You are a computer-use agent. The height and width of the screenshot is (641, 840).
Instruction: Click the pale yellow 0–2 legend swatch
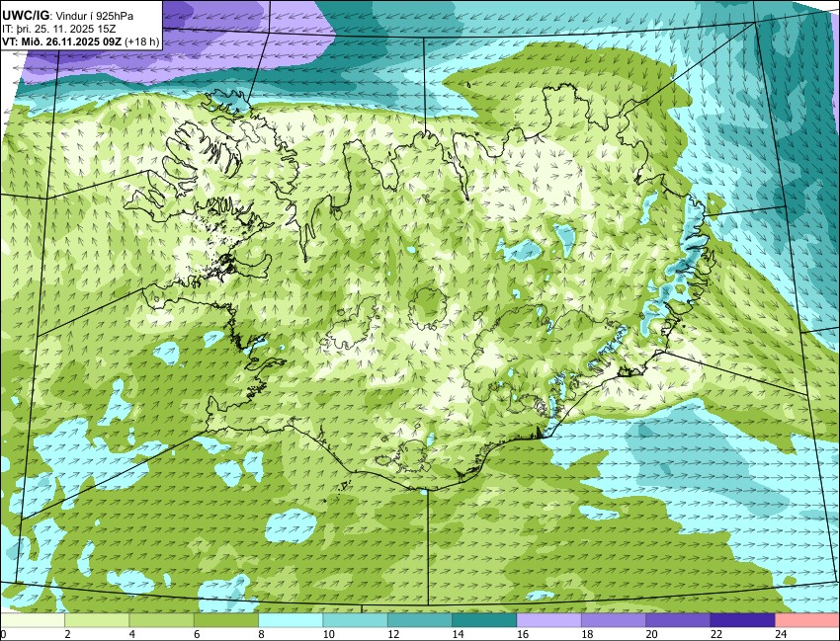33,620
